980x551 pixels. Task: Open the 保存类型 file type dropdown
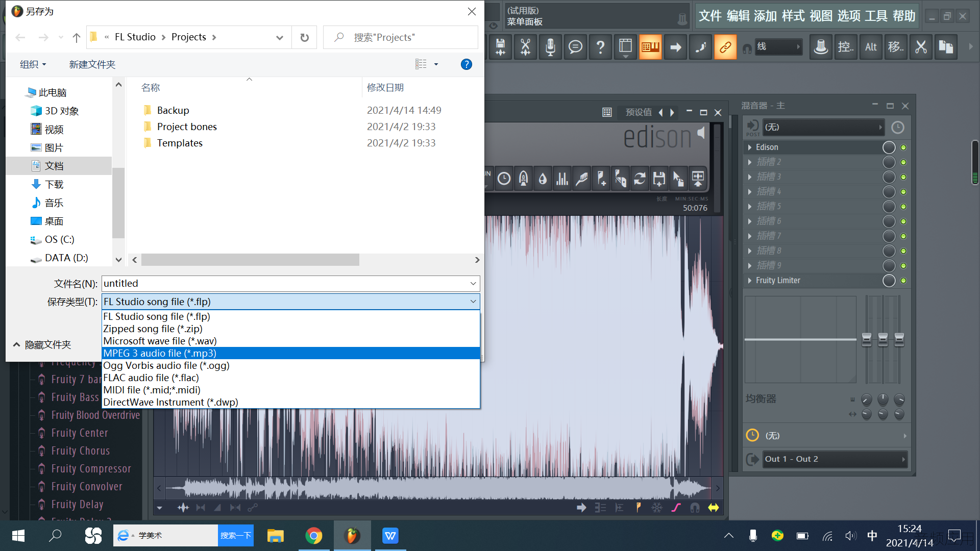point(291,302)
